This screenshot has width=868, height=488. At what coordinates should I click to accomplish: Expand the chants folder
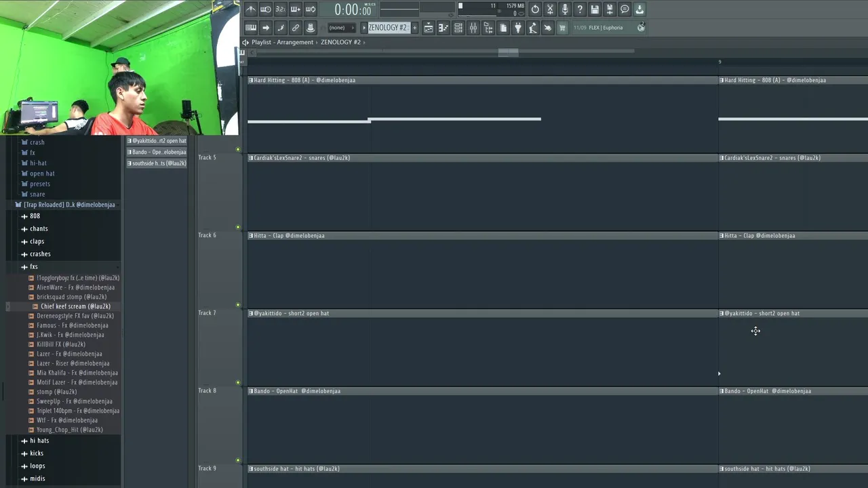coord(39,228)
